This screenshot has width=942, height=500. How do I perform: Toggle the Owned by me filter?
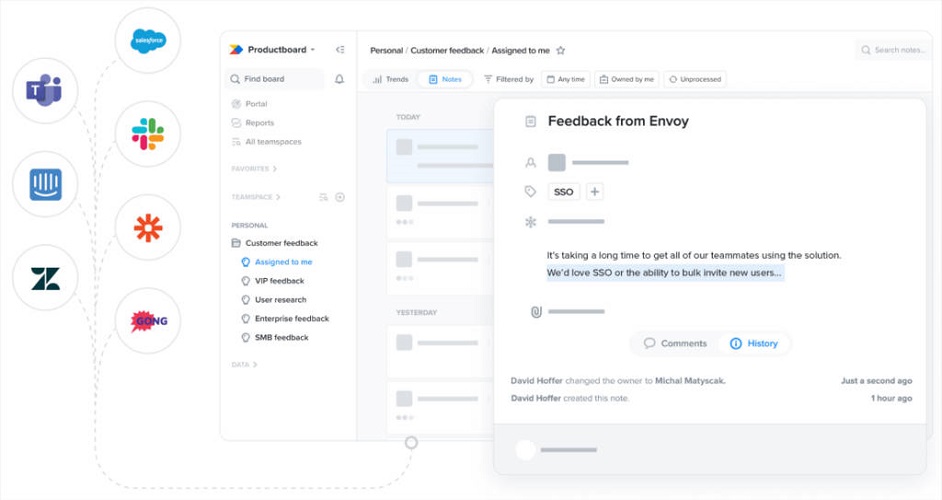click(627, 79)
